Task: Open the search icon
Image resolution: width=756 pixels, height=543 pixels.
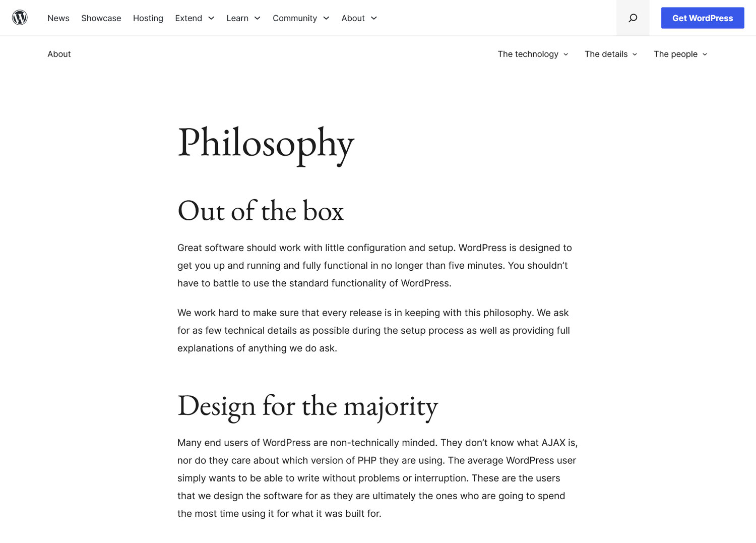Action: coord(633,18)
